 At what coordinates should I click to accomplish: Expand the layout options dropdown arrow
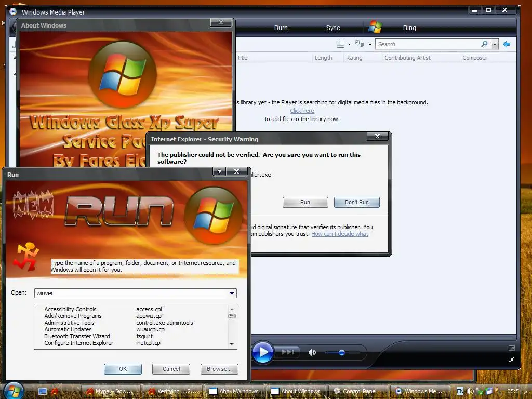349,45
